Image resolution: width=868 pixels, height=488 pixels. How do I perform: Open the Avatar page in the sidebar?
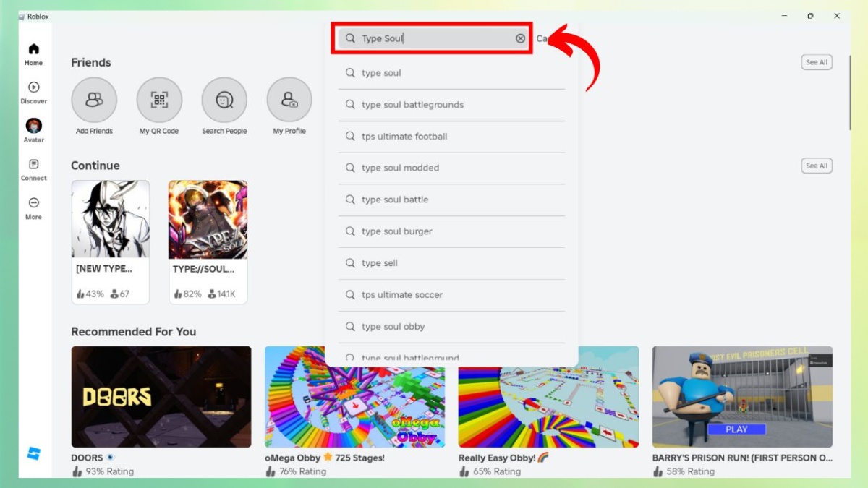tap(33, 131)
